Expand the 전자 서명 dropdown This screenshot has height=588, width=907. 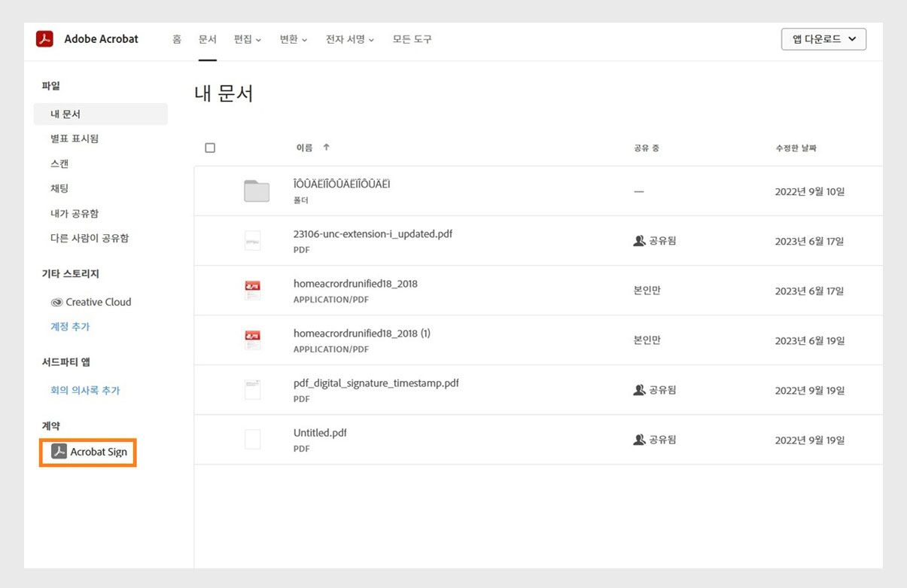pos(349,39)
